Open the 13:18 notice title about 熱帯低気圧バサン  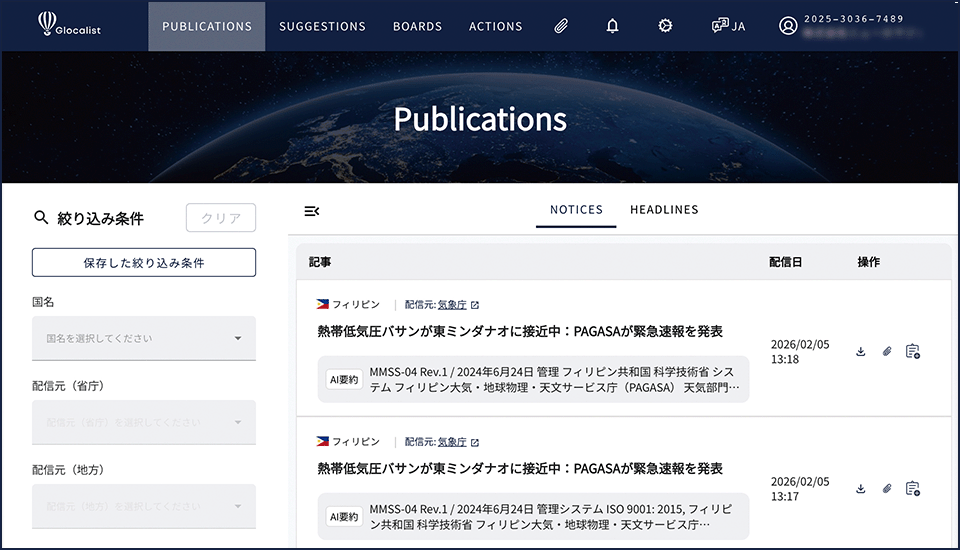(x=520, y=331)
